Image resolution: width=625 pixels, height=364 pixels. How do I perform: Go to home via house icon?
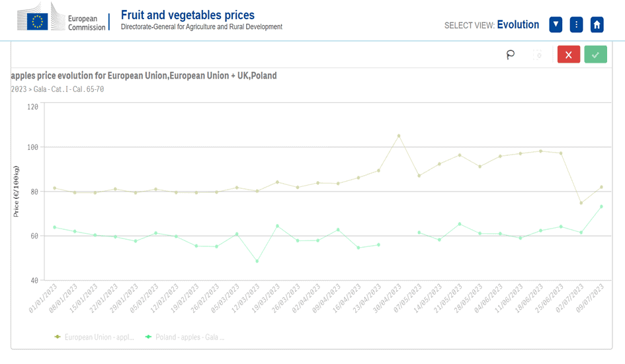[x=597, y=24]
